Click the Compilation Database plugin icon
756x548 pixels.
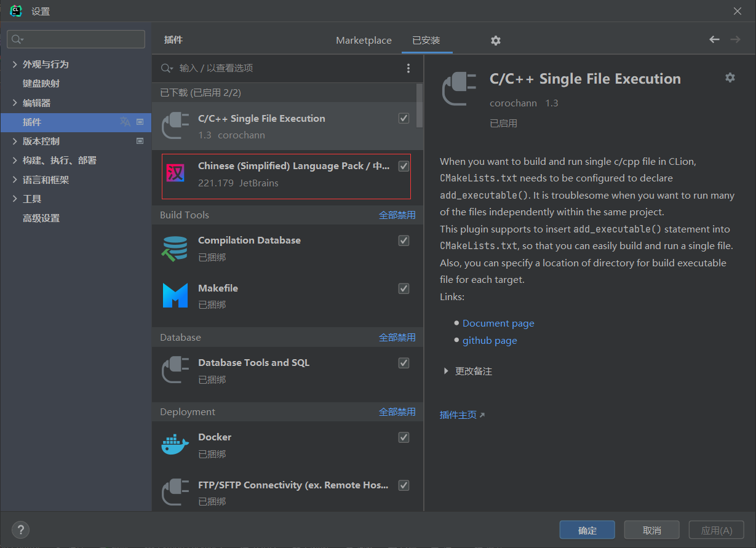pos(175,248)
